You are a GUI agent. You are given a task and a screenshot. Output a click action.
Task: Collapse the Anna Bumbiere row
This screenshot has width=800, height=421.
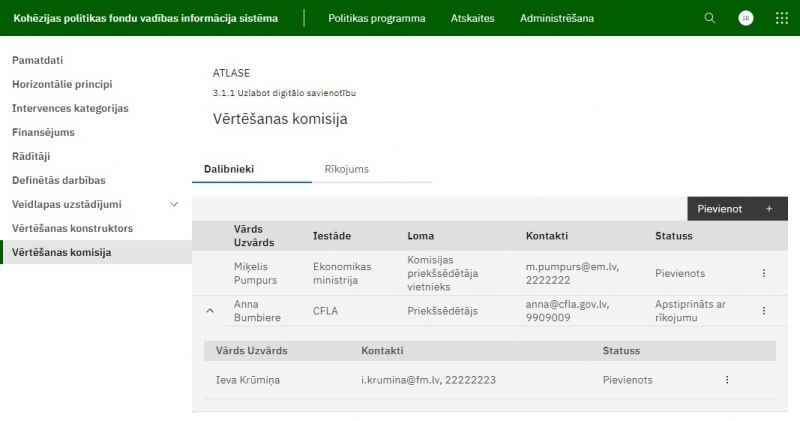210,311
